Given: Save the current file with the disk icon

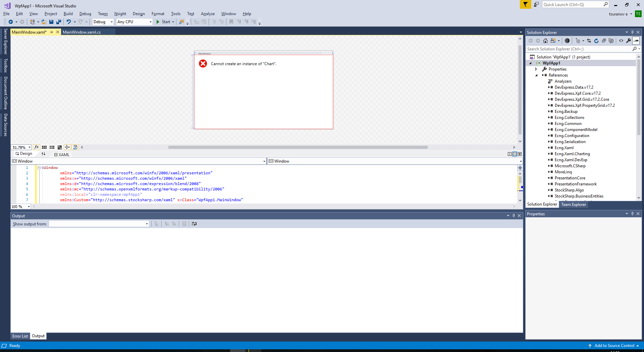Looking at the screenshot, I should [51, 22].
